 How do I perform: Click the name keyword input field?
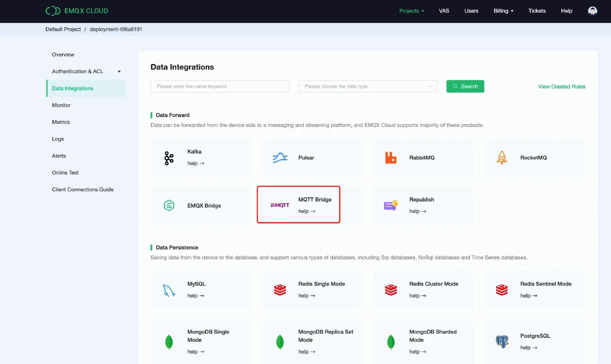(220, 86)
